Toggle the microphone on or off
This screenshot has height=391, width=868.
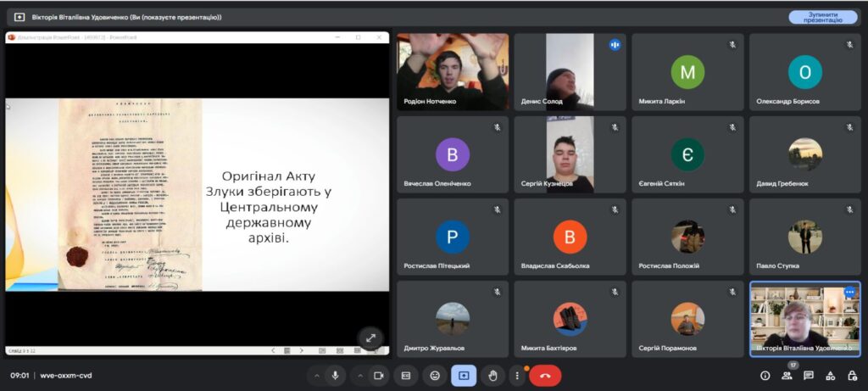click(x=336, y=375)
